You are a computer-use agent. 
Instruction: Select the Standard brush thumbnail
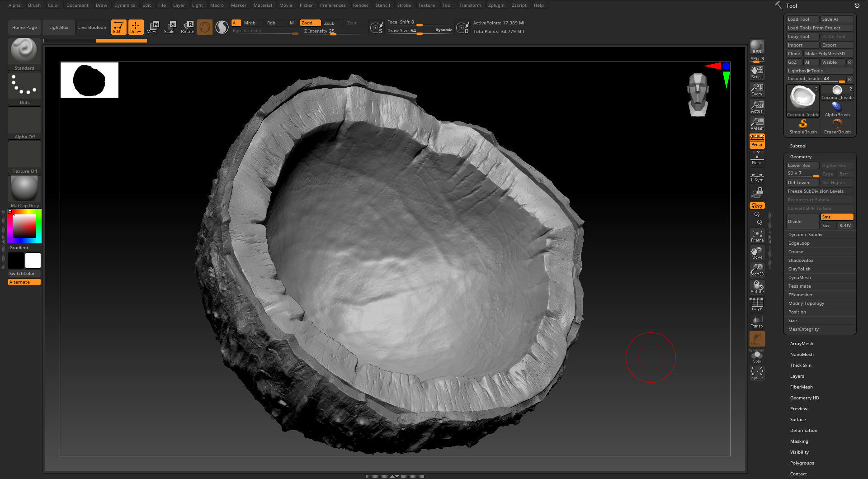coord(24,54)
